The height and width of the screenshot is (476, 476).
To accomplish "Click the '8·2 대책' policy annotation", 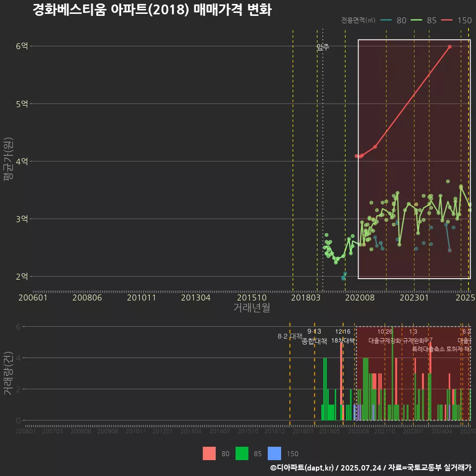I will click(290, 336).
